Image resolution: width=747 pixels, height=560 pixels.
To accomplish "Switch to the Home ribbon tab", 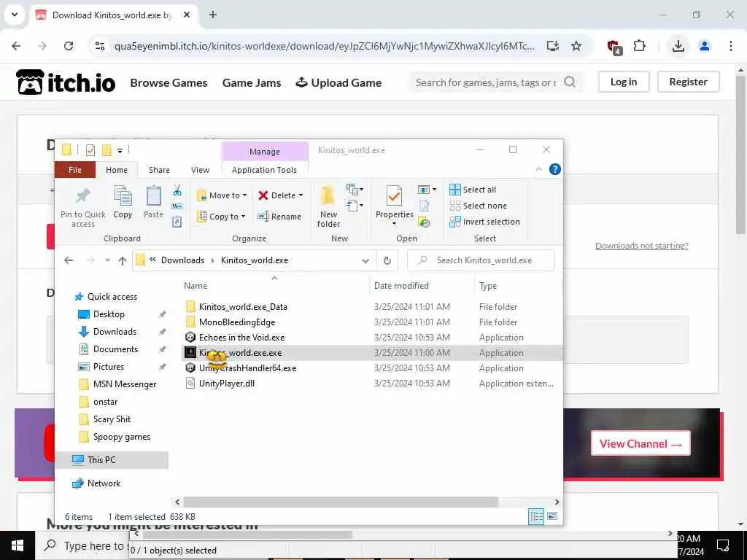I will [117, 170].
